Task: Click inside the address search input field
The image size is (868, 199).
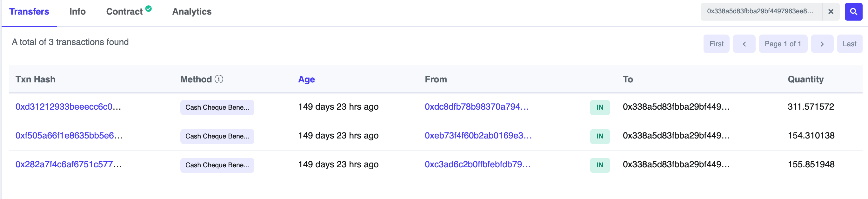Action: pyautogui.click(x=758, y=11)
